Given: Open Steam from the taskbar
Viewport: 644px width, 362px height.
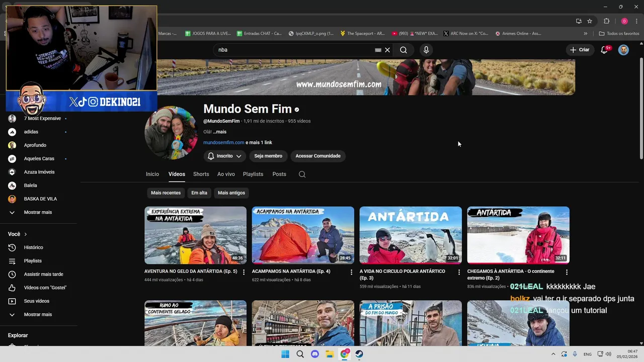Looking at the screenshot, I should point(359,354).
